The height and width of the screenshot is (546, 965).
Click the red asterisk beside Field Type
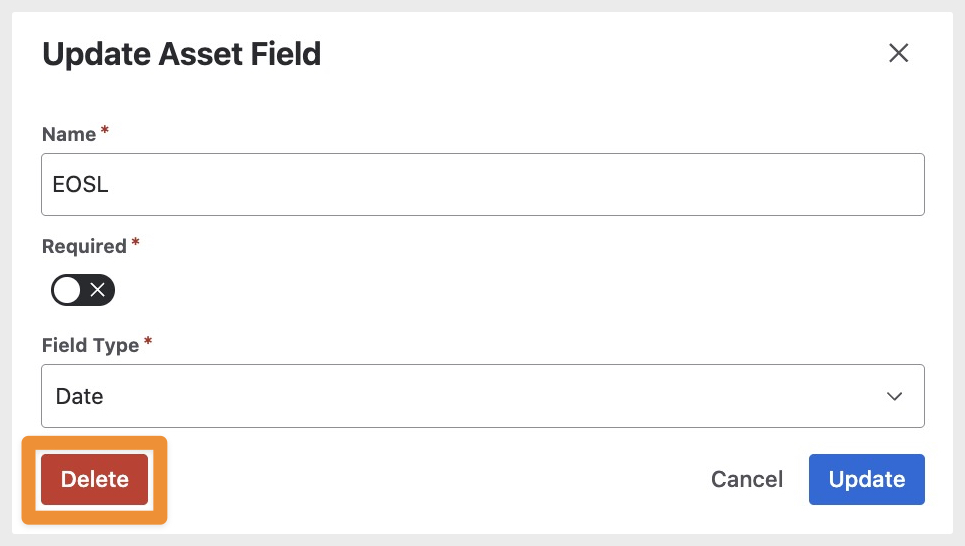point(148,343)
